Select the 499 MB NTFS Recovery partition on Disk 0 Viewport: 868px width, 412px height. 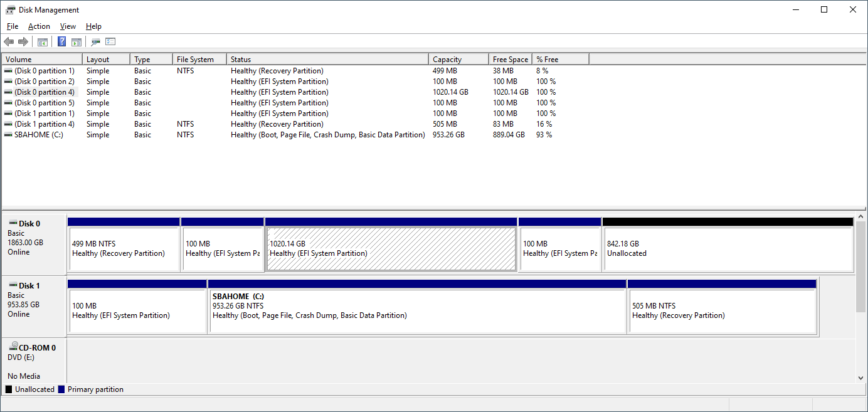(124, 245)
